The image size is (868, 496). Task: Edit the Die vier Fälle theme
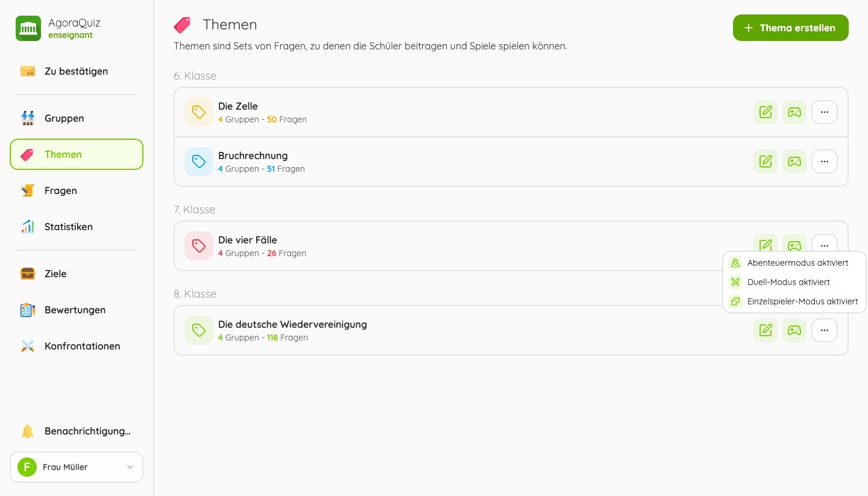point(766,243)
